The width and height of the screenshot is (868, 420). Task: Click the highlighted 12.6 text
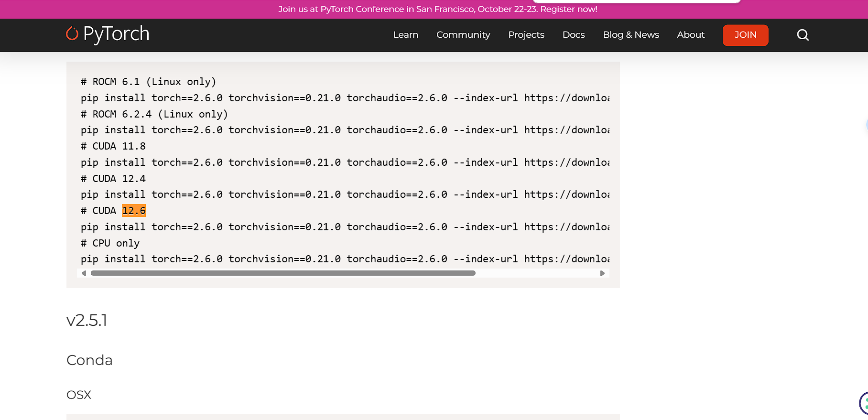click(134, 211)
